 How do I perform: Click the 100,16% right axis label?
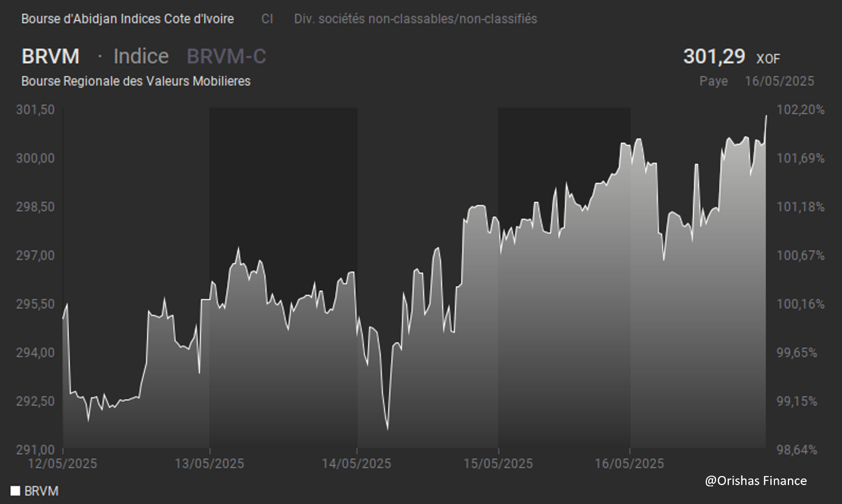click(801, 304)
